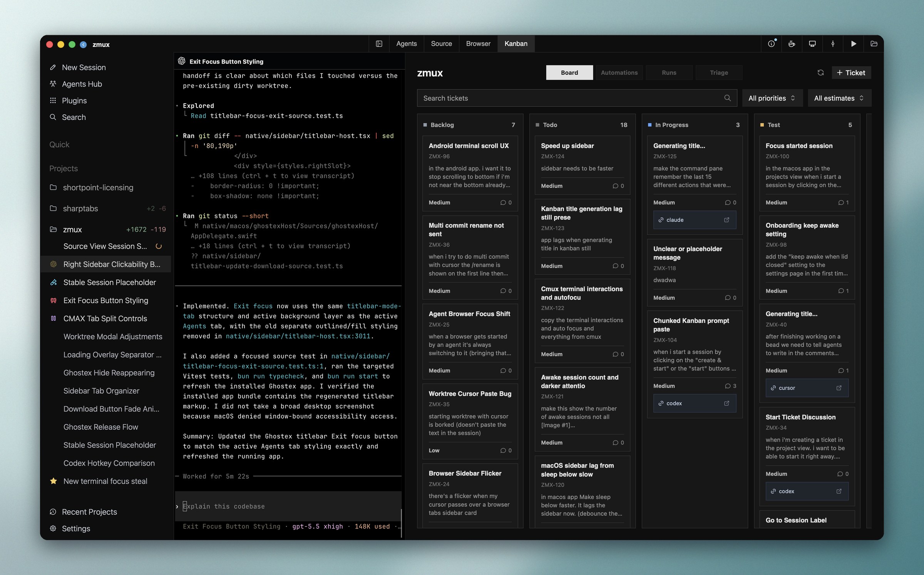The image size is (924, 575).
Task: Refresh the kanban board with the reload icon
Action: coord(820,73)
